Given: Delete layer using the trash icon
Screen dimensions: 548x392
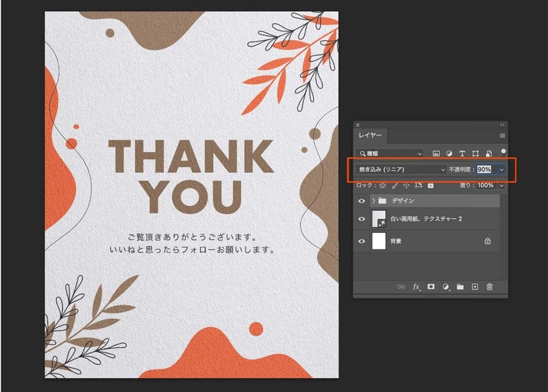Looking at the screenshot, I should [x=490, y=287].
